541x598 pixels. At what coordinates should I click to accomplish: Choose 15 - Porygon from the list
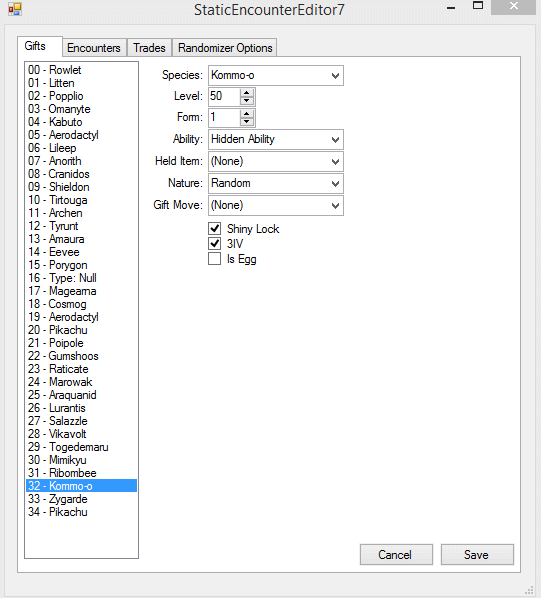pyautogui.click(x=81, y=265)
